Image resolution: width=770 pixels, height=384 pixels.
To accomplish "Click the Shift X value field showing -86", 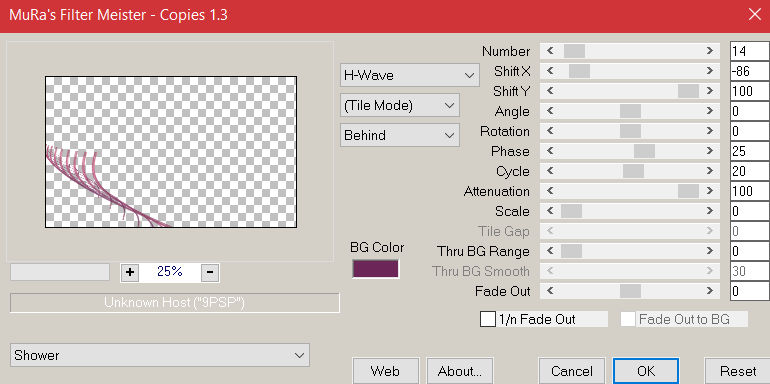I will [750, 71].
